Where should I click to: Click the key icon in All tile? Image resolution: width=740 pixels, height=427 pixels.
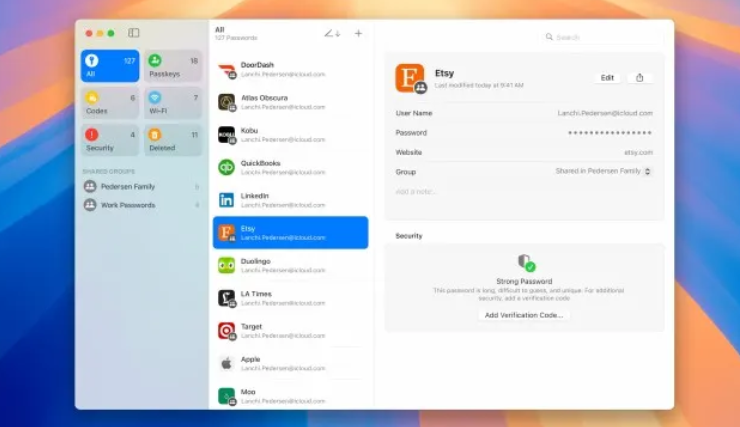(92, 60)
